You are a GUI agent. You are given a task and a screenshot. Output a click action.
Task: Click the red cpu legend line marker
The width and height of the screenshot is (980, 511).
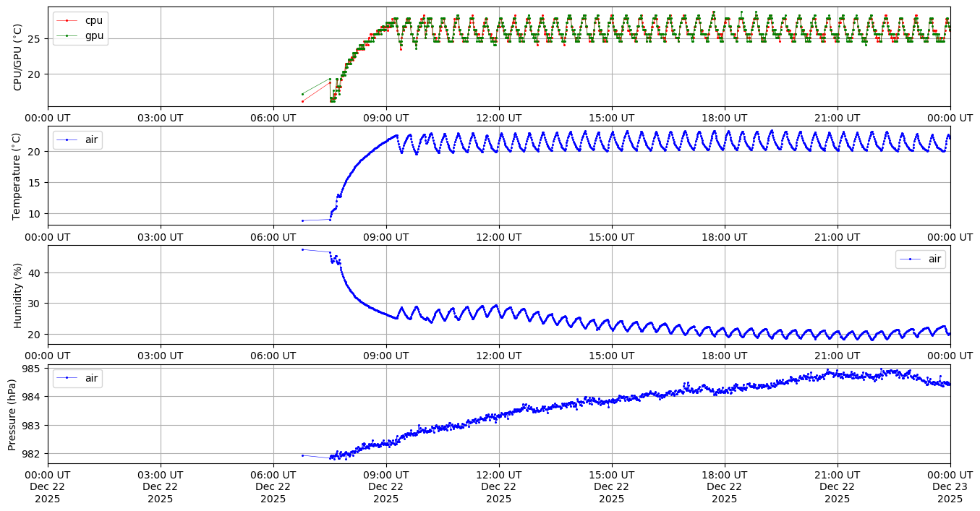tap(67, 21)
